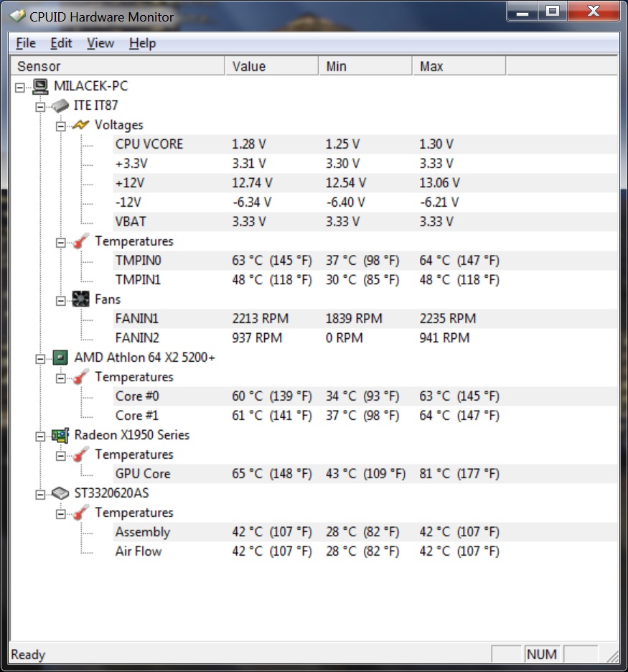The width and height of the screenshot is (628, 672).
Task: Click the CPUID Hardware Monitor title icon
Action: point(17,17)
